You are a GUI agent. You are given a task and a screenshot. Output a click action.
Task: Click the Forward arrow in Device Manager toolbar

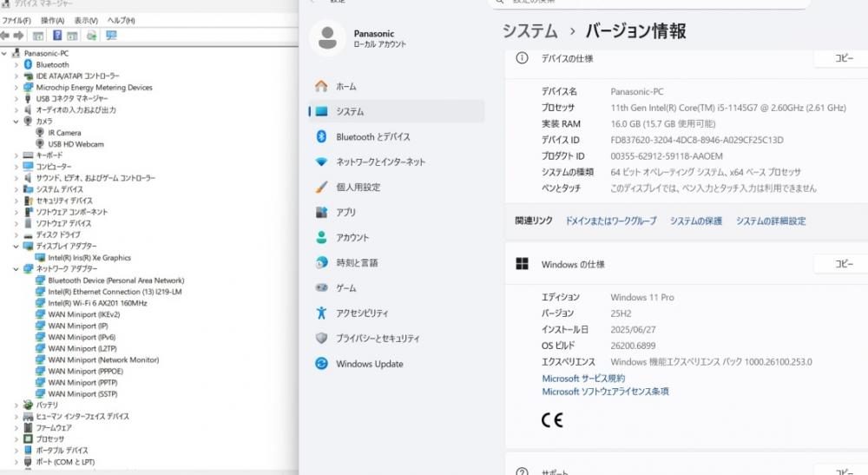click(x=18, y=36)
